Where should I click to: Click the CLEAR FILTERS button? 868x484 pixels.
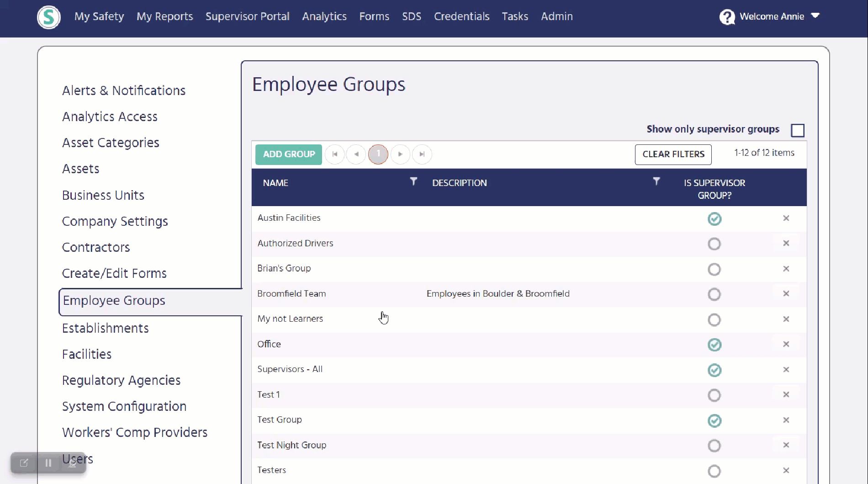pyautogui.click(x=673, y=154)
